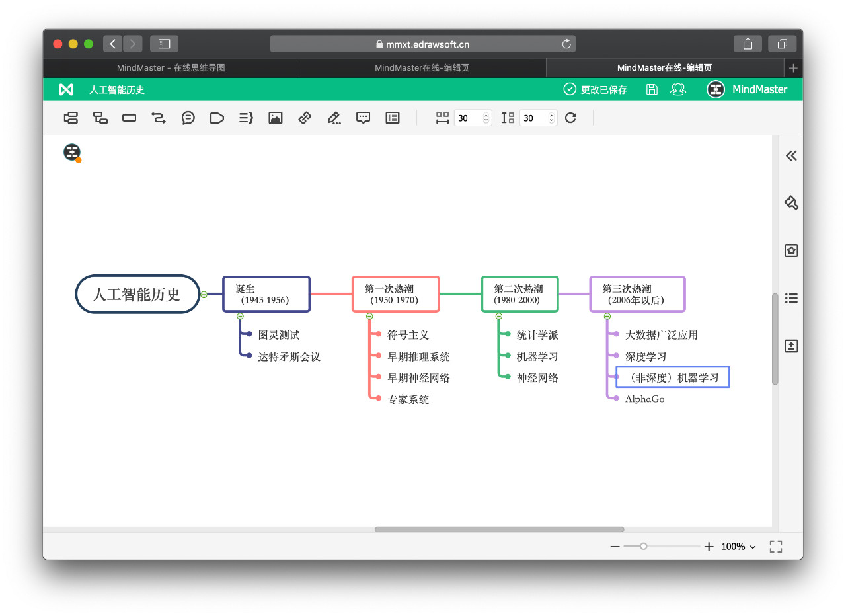Image resolution: width=846 pixels, height=616 pixels.
Task: Click the insert topic icon
Action: (x=71, y=118)
